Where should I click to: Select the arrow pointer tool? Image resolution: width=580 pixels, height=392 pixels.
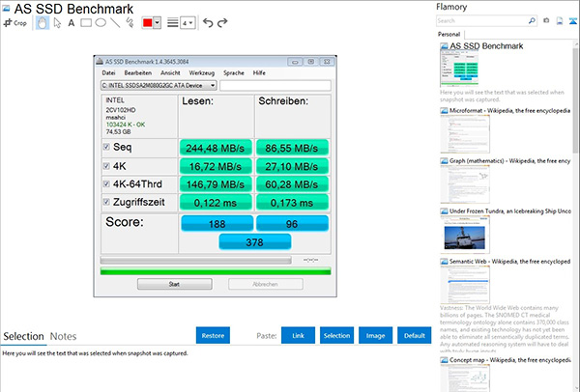56,21
